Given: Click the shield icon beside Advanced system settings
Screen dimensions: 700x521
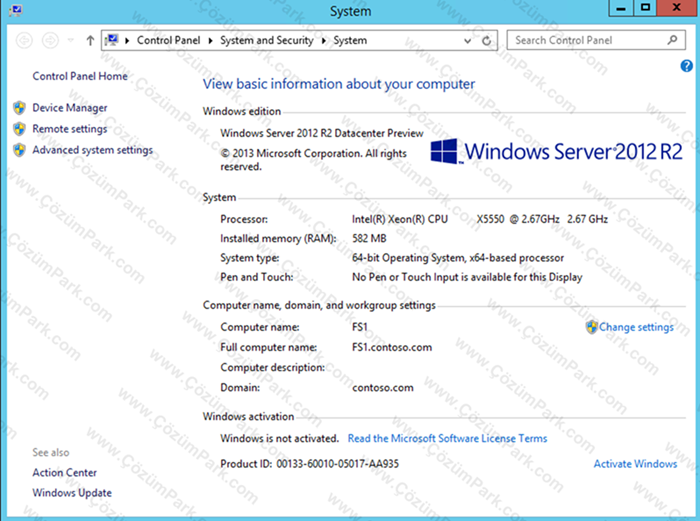Looking at the screenshot, I should coord(19,150).
